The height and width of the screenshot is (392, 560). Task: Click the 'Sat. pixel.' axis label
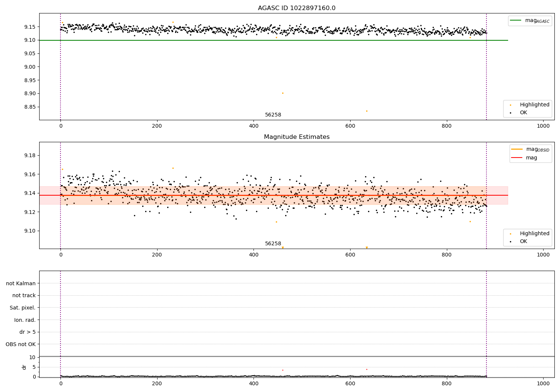23,308
